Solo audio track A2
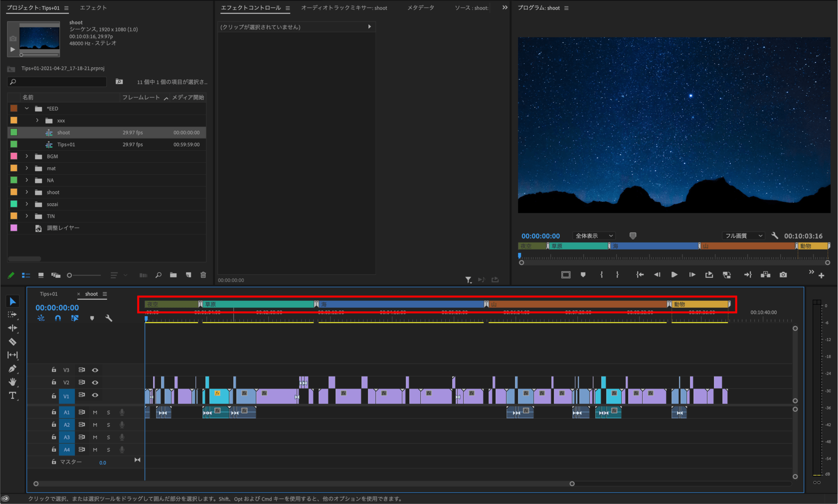The height and width of the screenshot is (504, 838). tap(108, 425)
